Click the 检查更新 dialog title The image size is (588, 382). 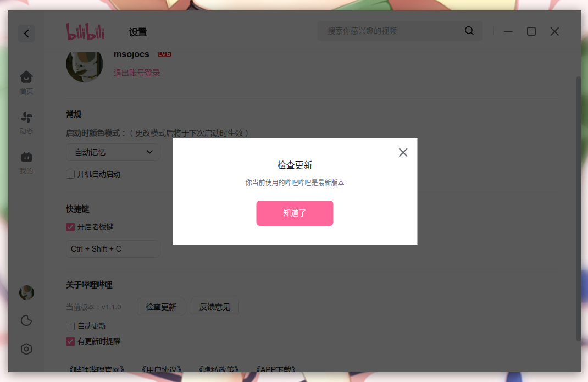[x=295, y=165]
